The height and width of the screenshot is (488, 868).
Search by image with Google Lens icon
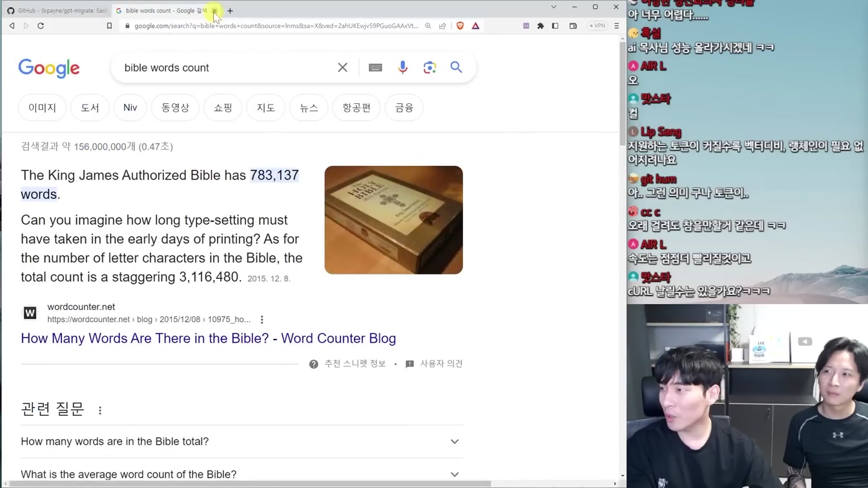pos(429,68)
